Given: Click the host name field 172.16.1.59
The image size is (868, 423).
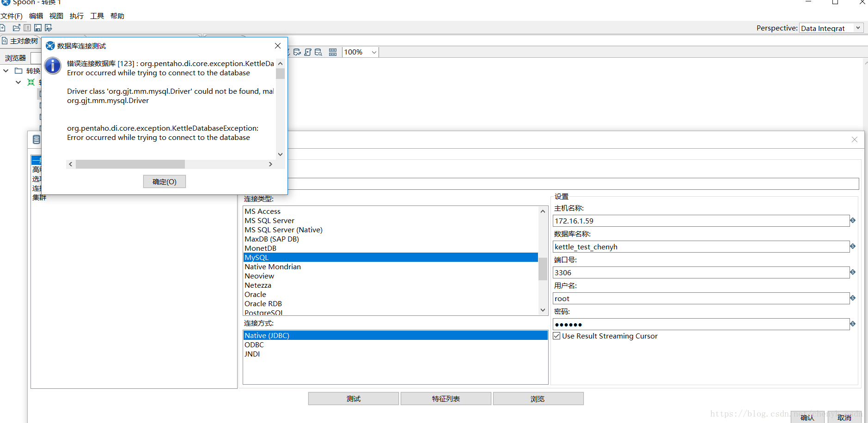Looking at the screenshot, I should (x=701, y=221).
